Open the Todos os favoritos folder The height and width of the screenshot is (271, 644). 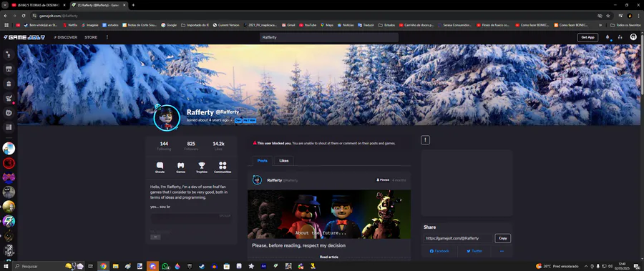626,25
